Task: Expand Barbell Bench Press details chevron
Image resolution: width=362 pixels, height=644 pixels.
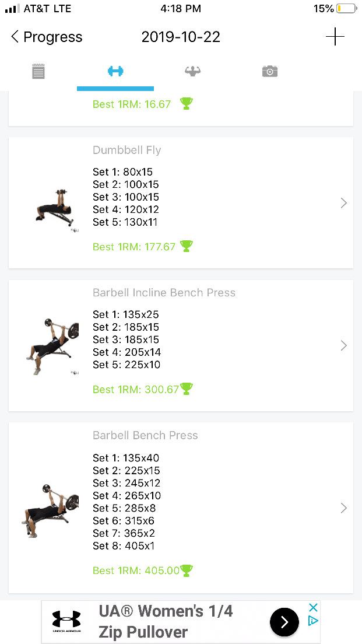Action: 343,508
